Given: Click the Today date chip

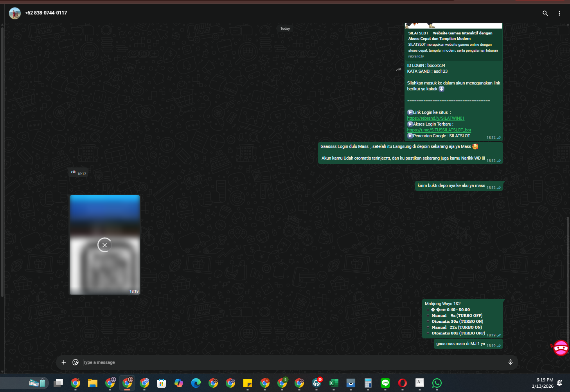Looking at the screenshot, I should tap(285, 29).
